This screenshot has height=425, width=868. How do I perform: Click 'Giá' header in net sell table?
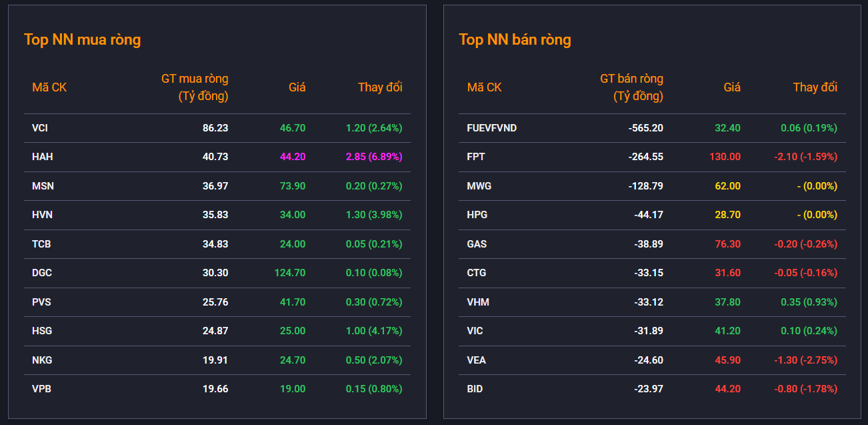(x=732, y=87)
